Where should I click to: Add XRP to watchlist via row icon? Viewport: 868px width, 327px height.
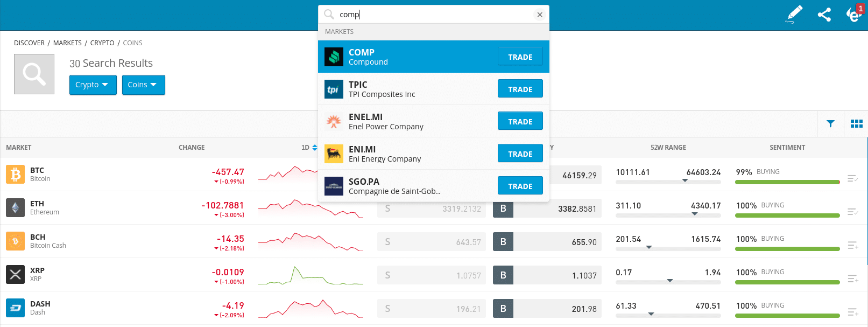tap(852, 279)
